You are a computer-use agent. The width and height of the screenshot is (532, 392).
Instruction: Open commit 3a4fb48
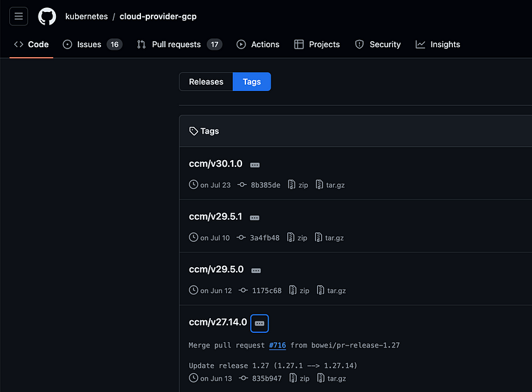pyautogui.click(x=265, y=238)
